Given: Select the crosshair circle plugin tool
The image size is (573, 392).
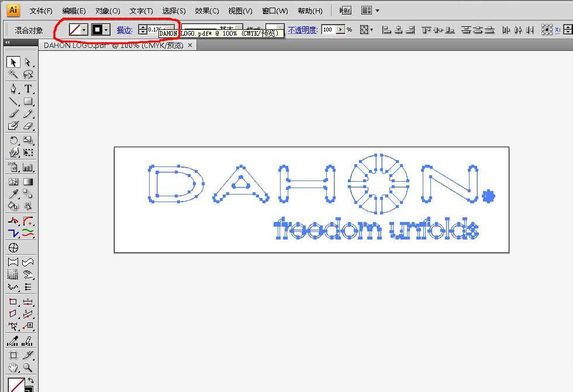Looking at the screenshot, I should (13, 248).
